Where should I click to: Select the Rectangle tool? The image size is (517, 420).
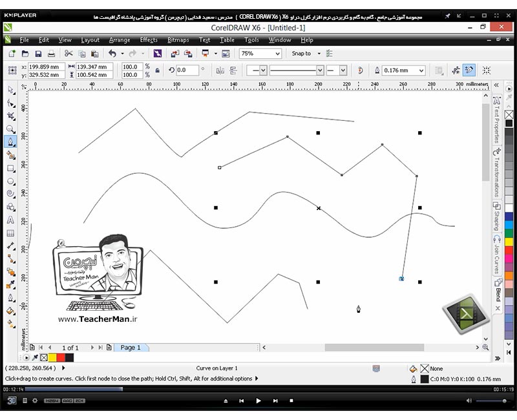click(x=10, y=169)
